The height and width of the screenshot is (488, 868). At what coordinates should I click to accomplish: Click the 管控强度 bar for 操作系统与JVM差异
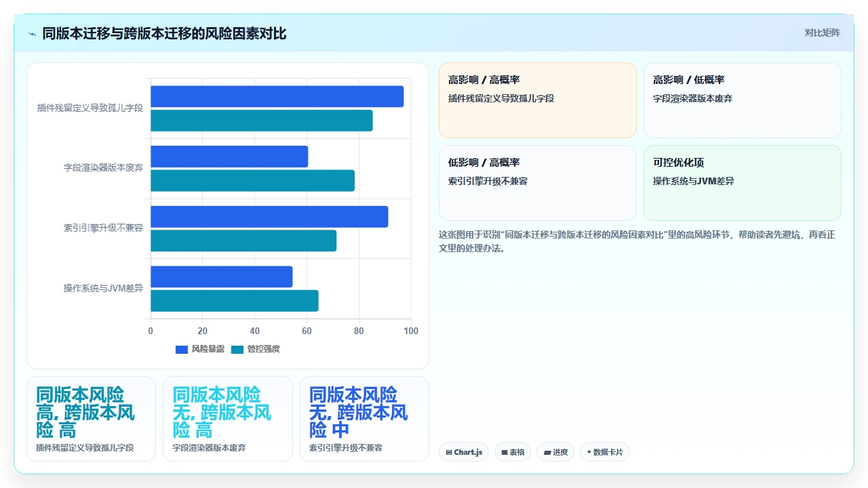[x=235, y=301]
